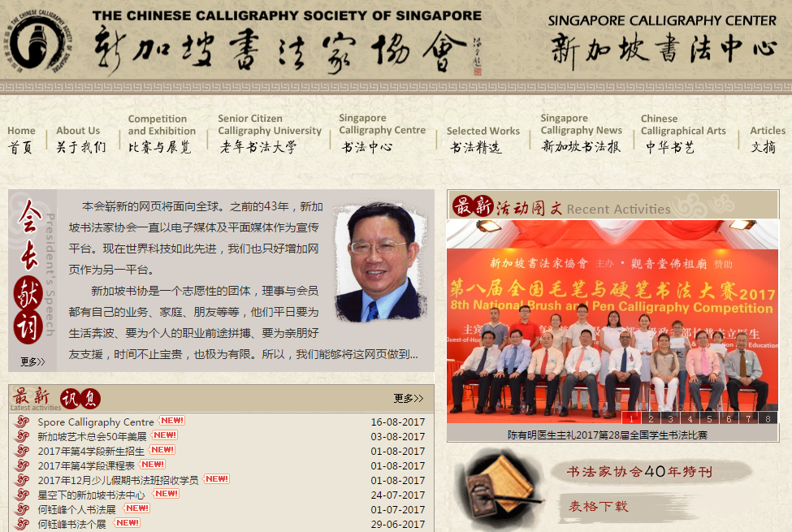Switch to slide 2 of slideshow
The height and width of the screenshot is (532, 792).
pyautogui.click(x=651, y=418)
